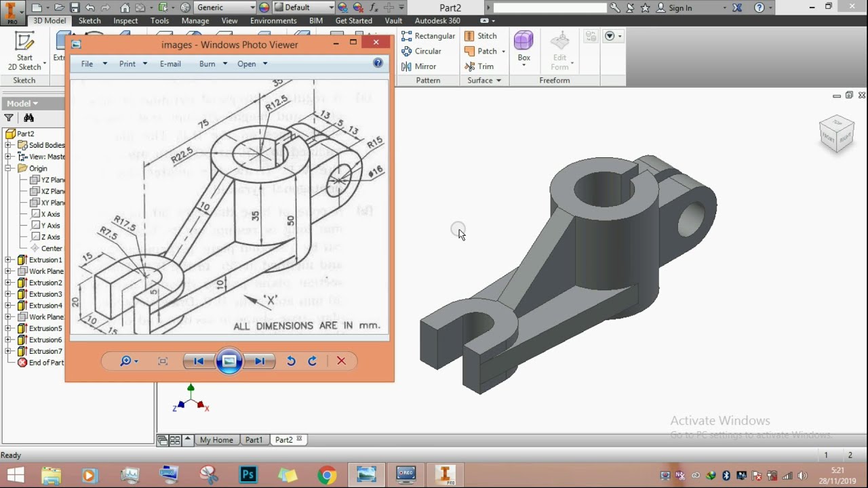Rotate image clockwise in Photo Viewer
The height and width of the screenshot is (488, 868).
[x=313, y=361]
